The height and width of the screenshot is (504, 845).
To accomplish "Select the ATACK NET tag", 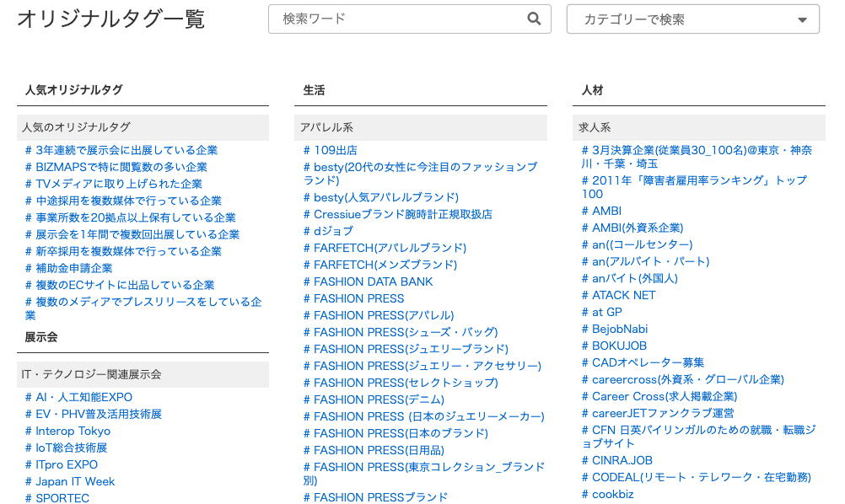I will pyautogui.click(x=623, y=295).
